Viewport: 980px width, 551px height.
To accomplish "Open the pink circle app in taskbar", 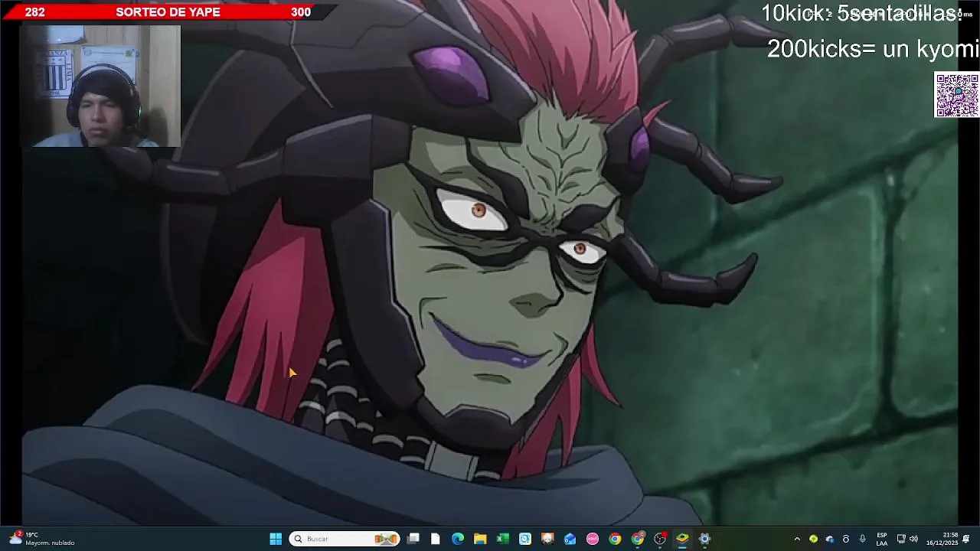I will 593,539.
